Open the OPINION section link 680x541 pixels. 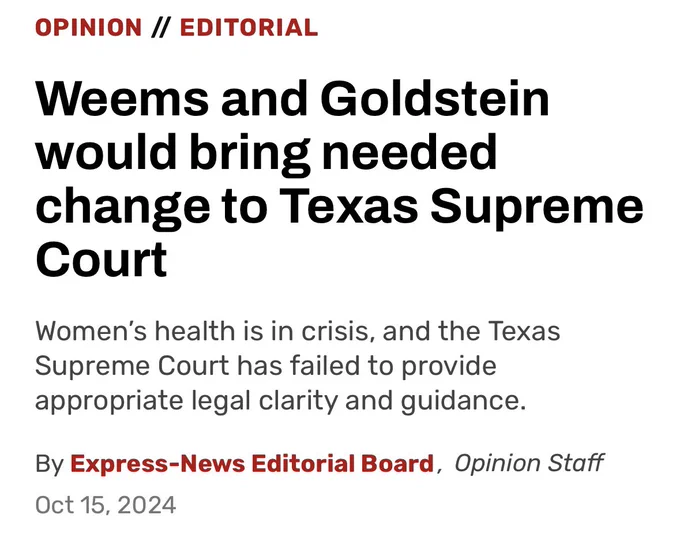click(x=88, y=28)
